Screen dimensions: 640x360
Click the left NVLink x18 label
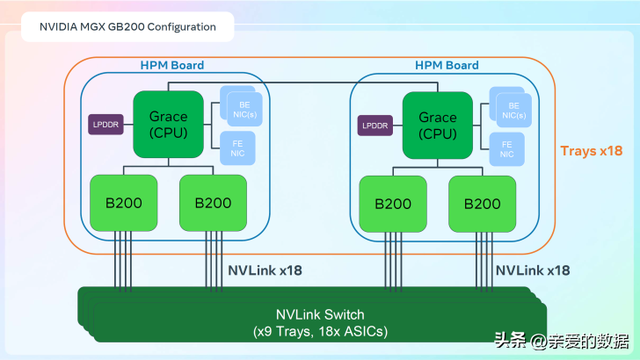click(265, 270)
